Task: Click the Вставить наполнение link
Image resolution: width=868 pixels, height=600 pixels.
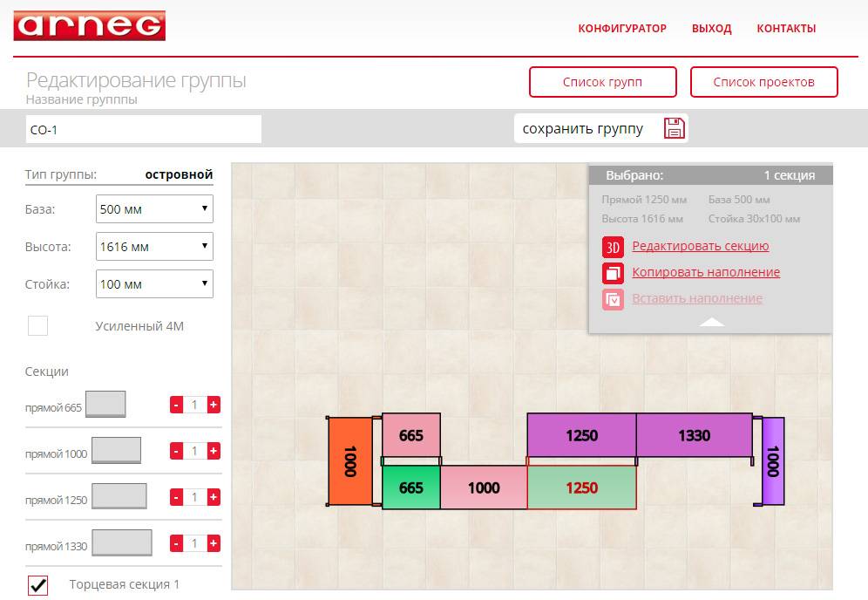Action: 697,298
